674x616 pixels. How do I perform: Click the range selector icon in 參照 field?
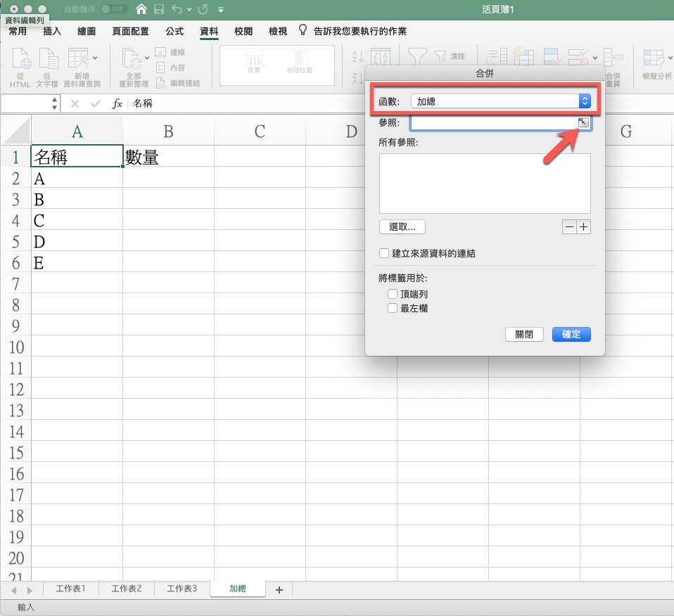pos(583,123)
